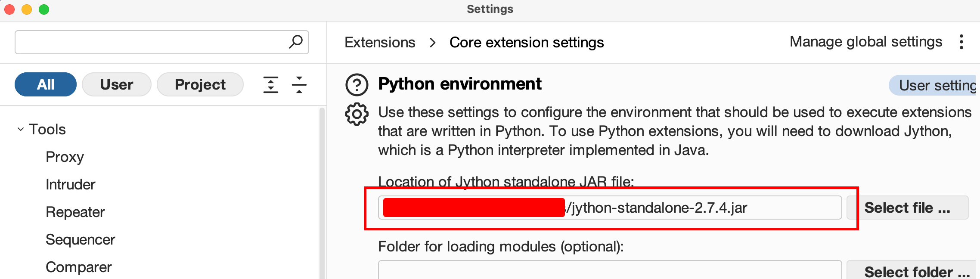Open Repeater settings in sidebar
The height and width of the screenshot is (279, 980).
[x=75, y=212]
